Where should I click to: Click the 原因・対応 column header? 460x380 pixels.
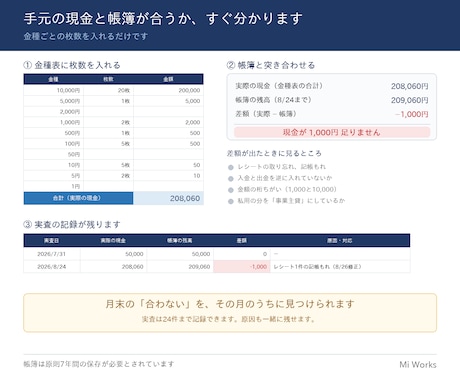[x=340, y=240]
